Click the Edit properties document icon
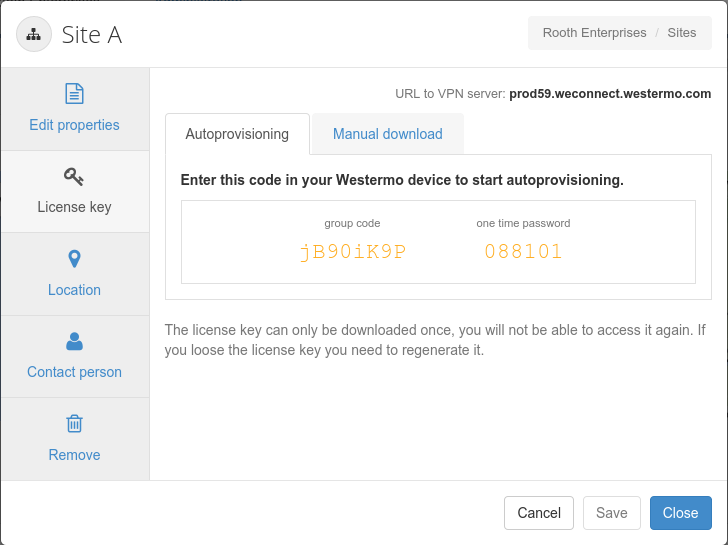Image resolution: width=728 pixels, height=545 pixels. [x=74, y=94]
